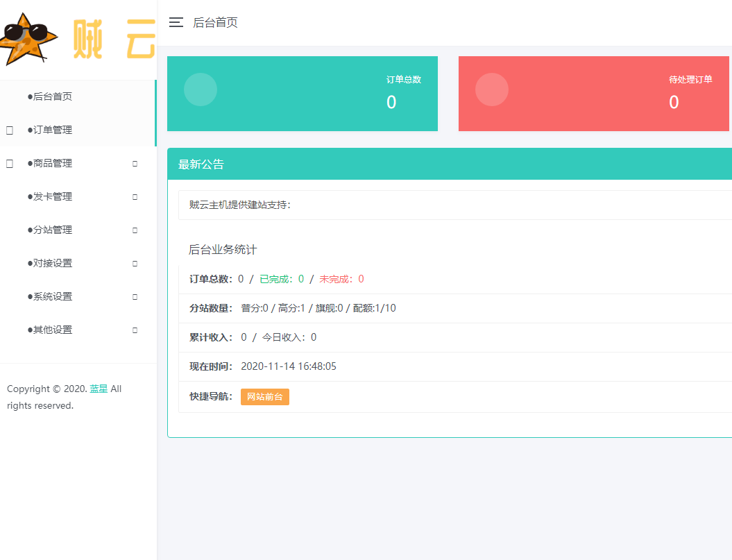Click the sunglasses star logo
This screenshot has height=560, width=732.
(29, 38)
